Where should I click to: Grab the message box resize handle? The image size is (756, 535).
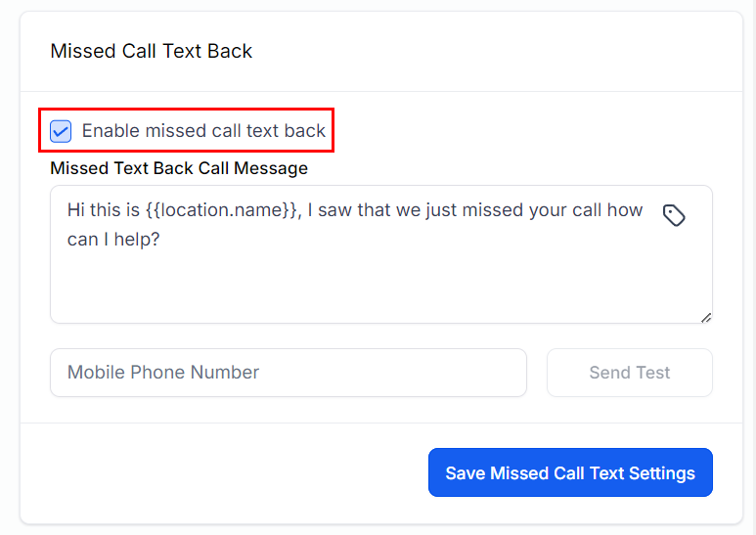705,316
